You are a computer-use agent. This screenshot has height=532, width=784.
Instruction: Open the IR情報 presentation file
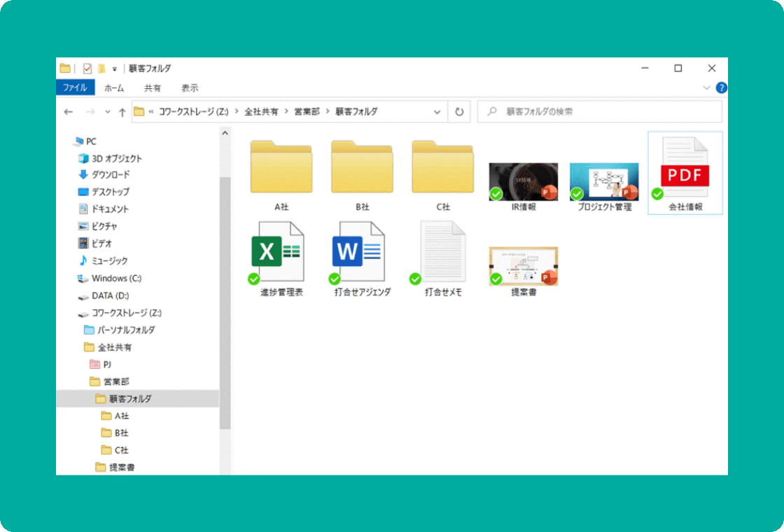(522, 181)
